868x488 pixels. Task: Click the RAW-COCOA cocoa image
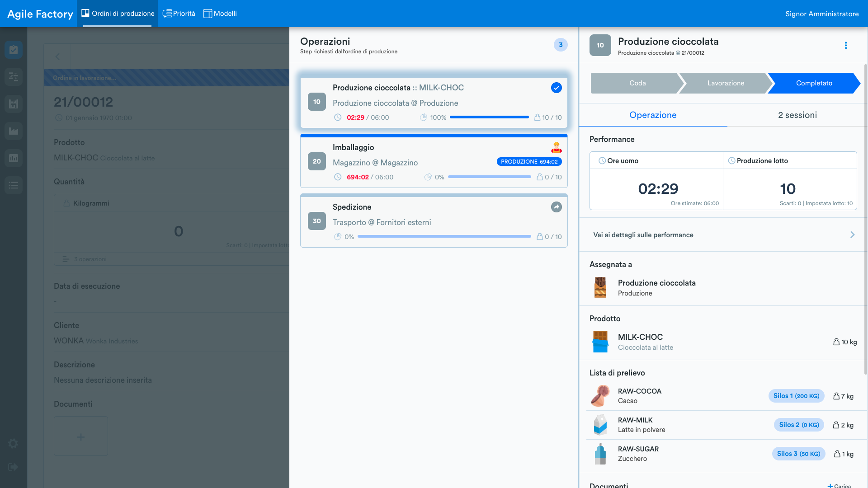(600, 396)
